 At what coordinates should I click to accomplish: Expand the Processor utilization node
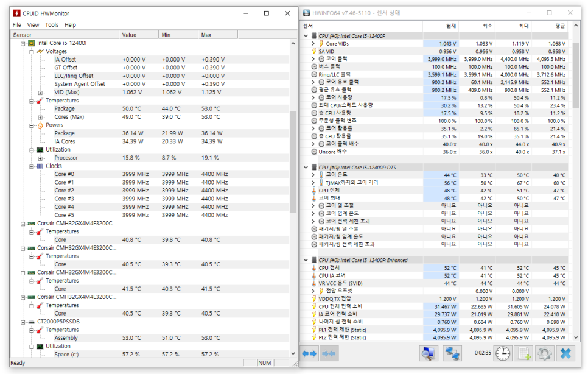[40, 158]
